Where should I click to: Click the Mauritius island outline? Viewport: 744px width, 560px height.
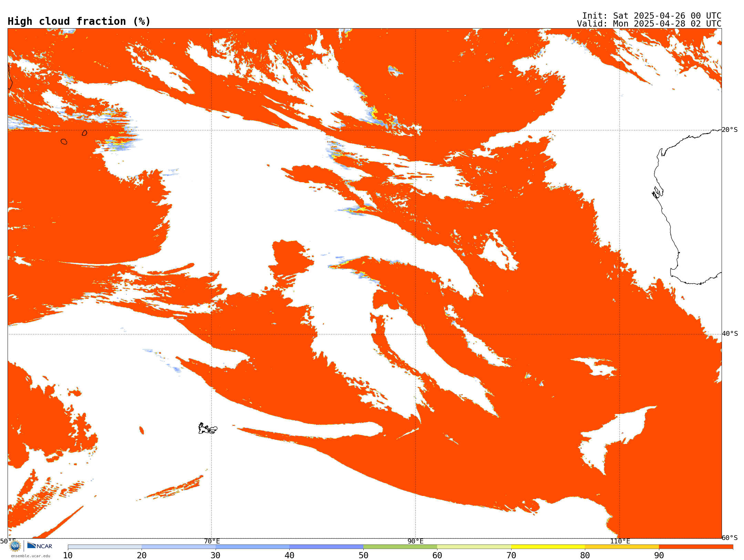point(84,133)
